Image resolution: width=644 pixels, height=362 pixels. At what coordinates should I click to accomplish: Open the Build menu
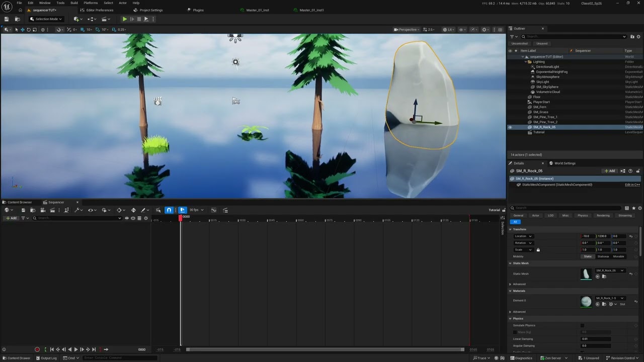point(74,3)
